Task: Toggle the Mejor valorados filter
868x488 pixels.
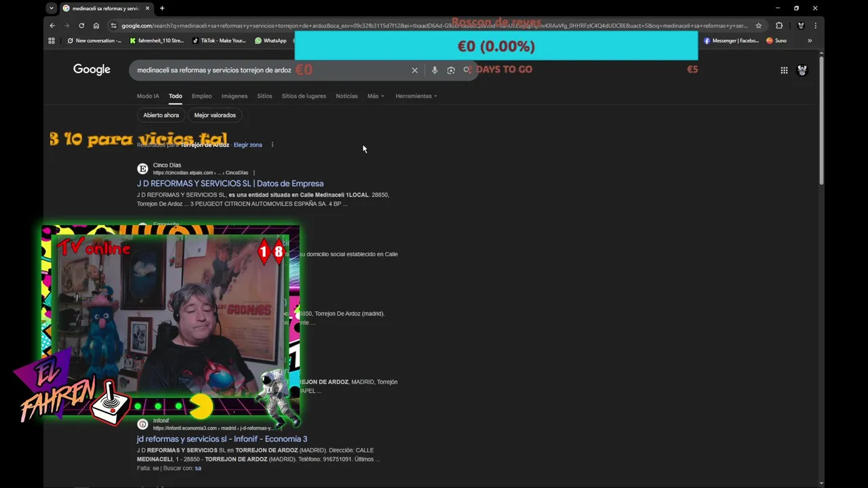Action: tap(215, 115)
